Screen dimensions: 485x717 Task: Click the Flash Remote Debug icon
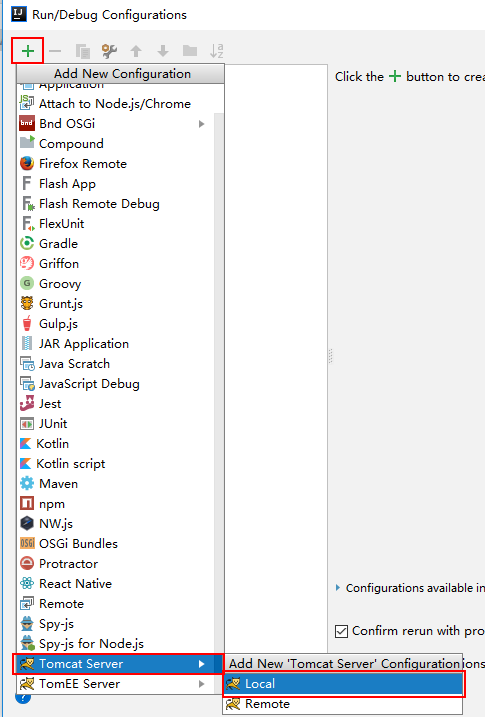[28, 203]
